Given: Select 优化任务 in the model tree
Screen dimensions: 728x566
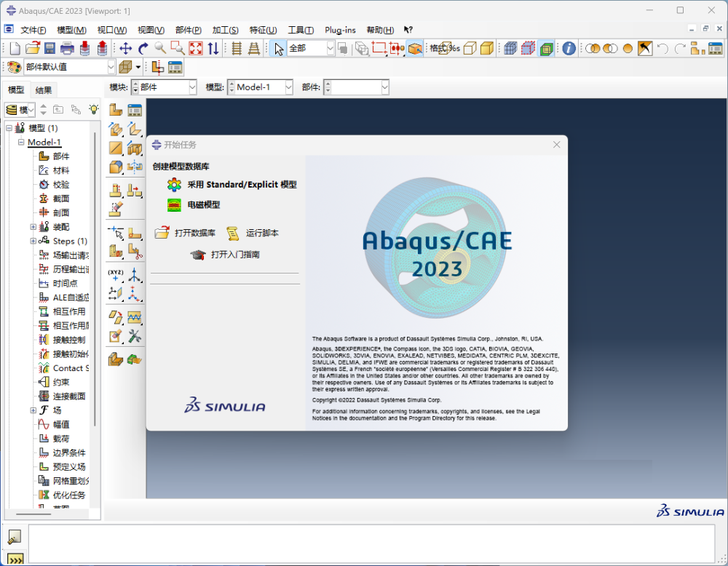Looking at the screenshot, I should pos(68,495).
